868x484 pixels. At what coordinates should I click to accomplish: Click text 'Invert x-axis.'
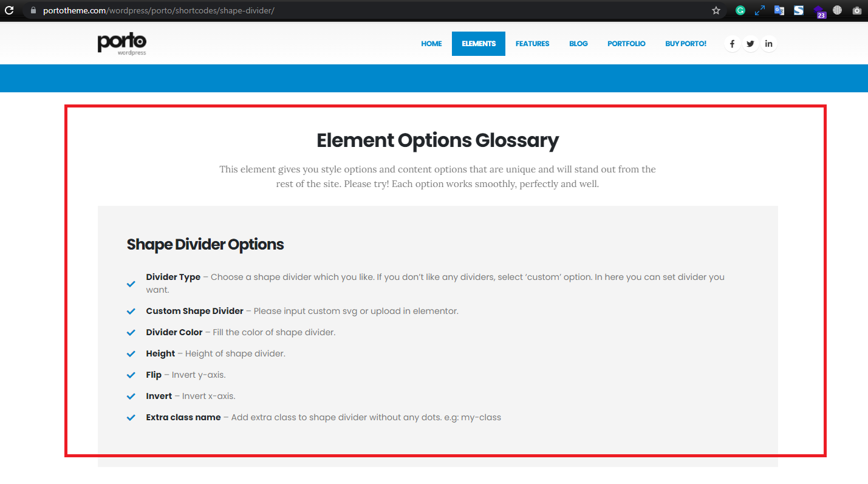[x=209, y=396]
